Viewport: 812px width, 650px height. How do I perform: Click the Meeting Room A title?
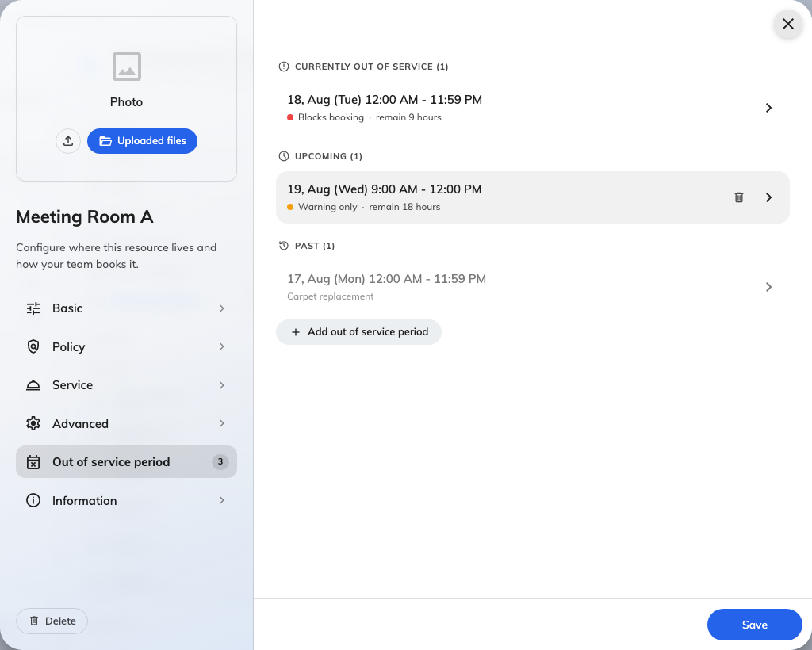pos(85,217)
